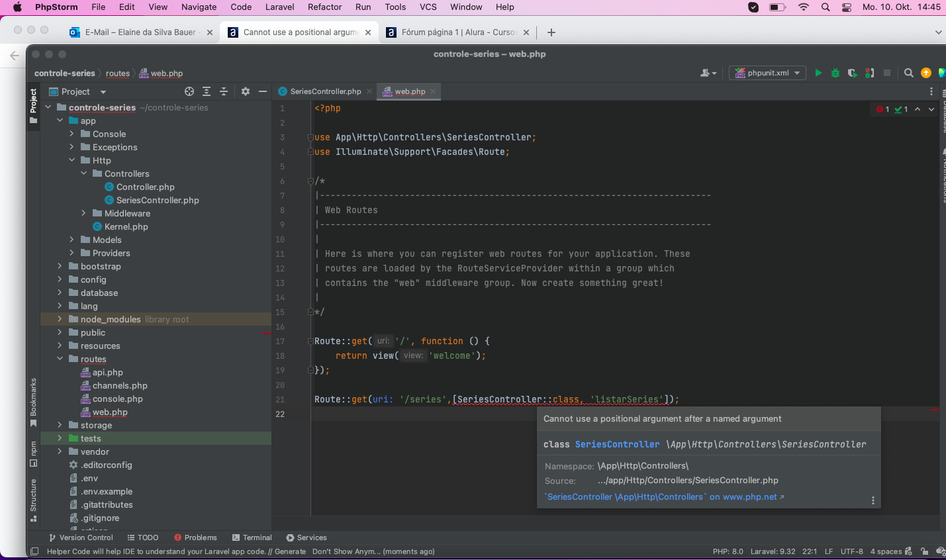Start debugging with the green bug icon
The height and width of the screenshot is (560, 946).
point(835,73)
